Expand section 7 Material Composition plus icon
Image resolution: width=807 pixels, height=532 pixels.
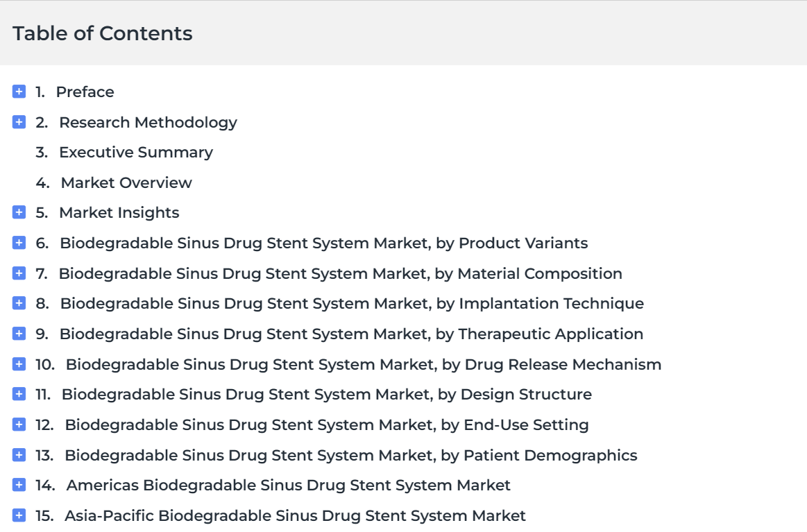[19, 273]
